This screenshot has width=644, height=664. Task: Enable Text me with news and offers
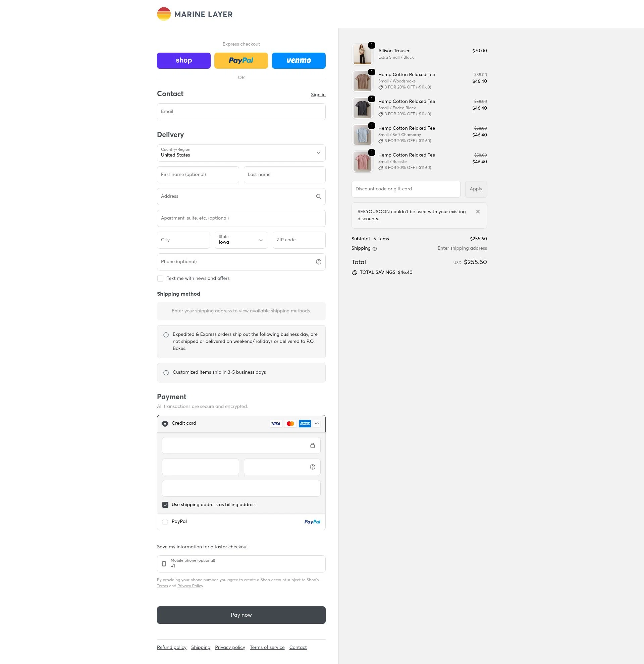[x=160, y=279]
